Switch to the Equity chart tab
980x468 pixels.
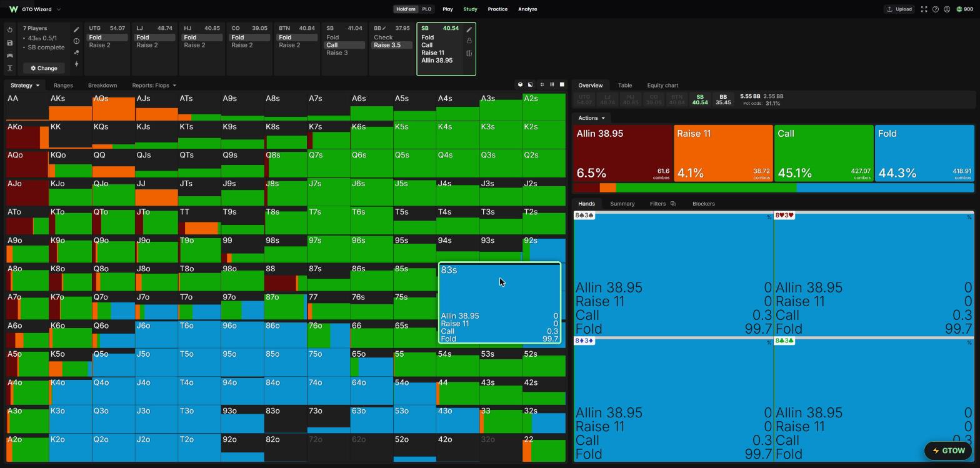coord(662,85)
